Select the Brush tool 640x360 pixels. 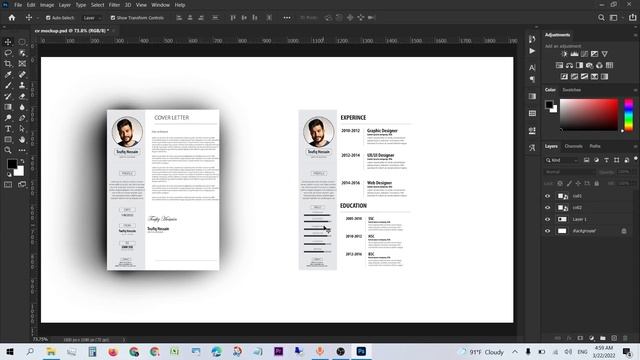coord(8,85)
